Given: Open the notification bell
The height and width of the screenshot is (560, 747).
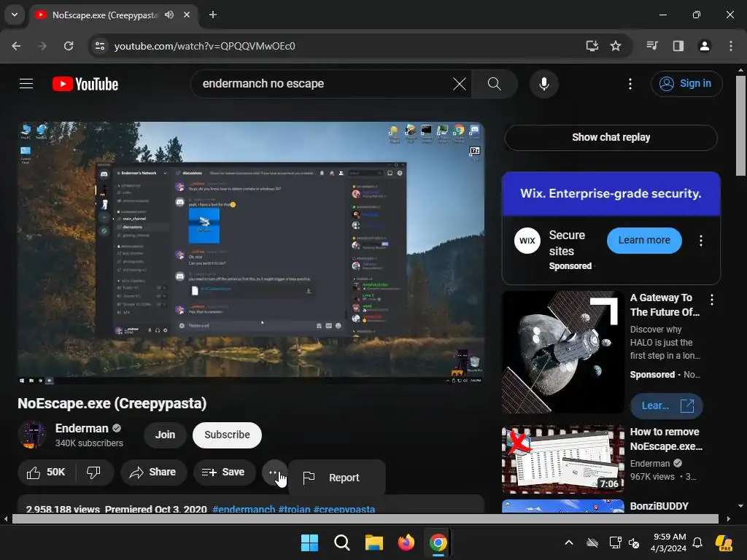Looking at the screenshot, I should click(697, 542).
